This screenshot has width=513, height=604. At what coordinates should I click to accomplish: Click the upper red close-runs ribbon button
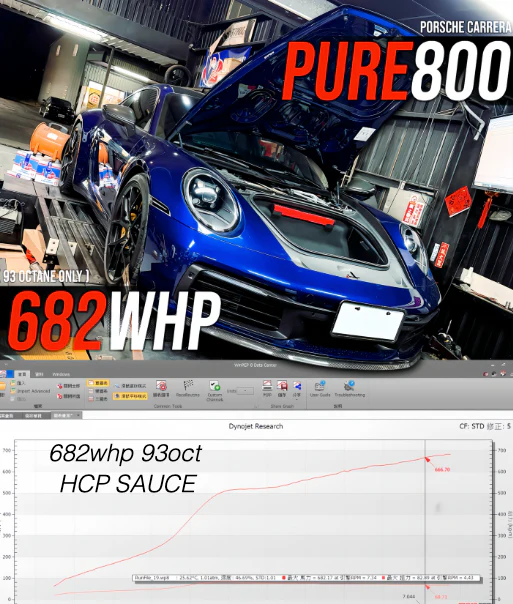(x=69, y=386)
